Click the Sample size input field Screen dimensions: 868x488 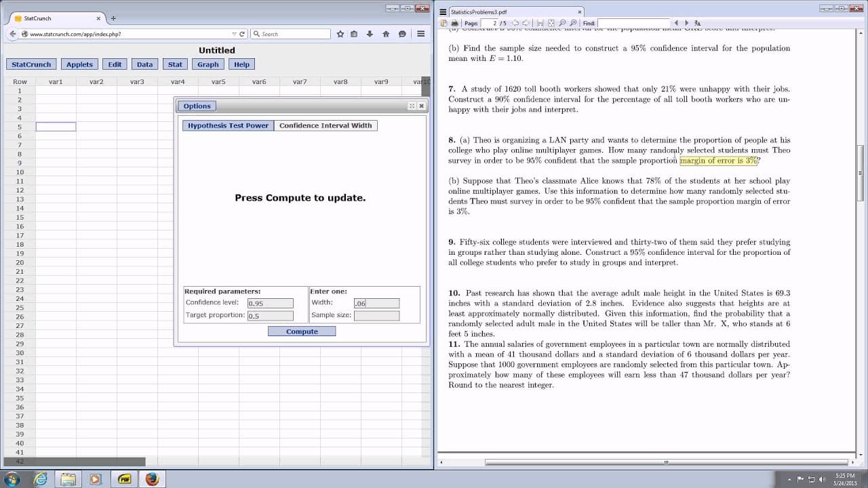click(x=376, y=316)
